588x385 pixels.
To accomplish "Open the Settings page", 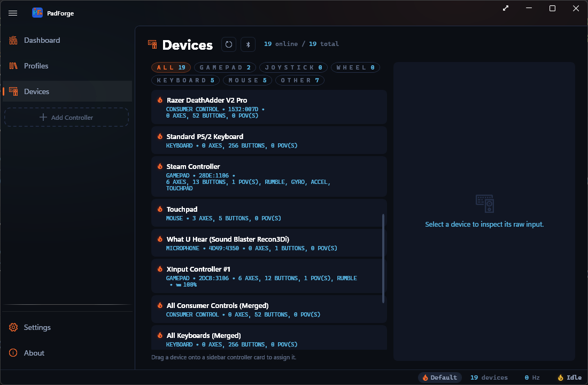I will 67,327.
